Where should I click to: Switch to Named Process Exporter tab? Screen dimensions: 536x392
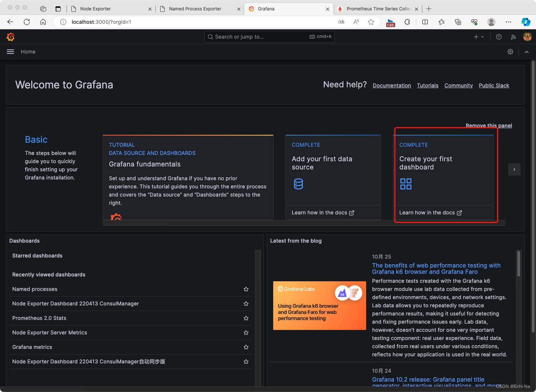click(200, 9)
